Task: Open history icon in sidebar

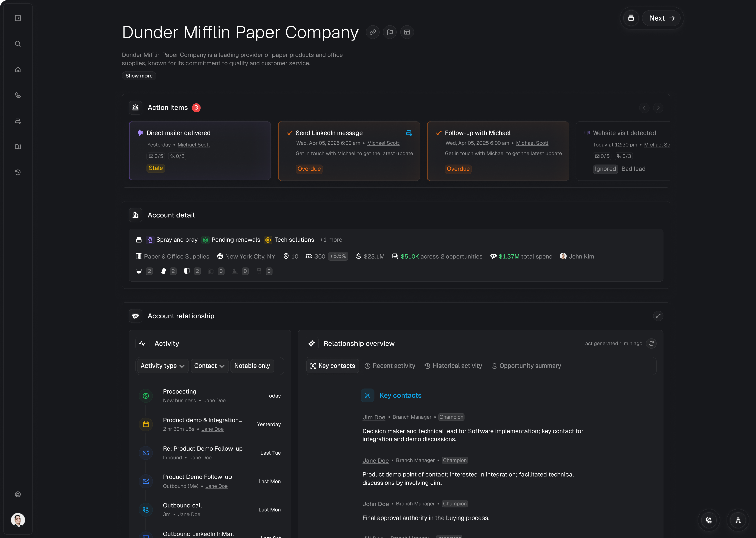Action: coord(18,172)
